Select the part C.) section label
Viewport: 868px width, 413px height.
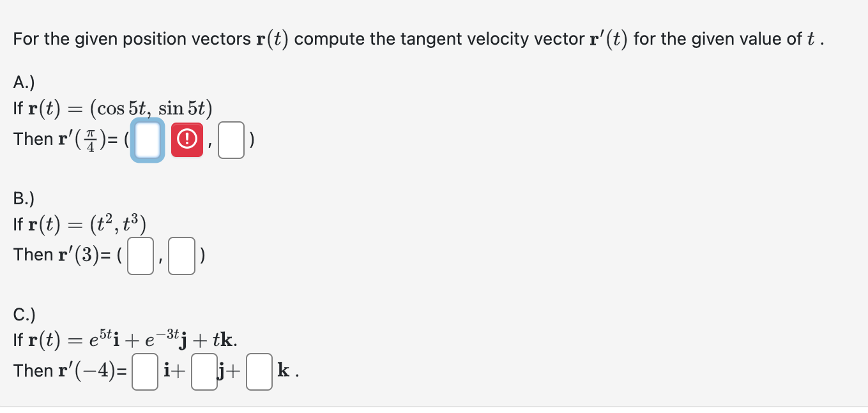click(22, 314)
